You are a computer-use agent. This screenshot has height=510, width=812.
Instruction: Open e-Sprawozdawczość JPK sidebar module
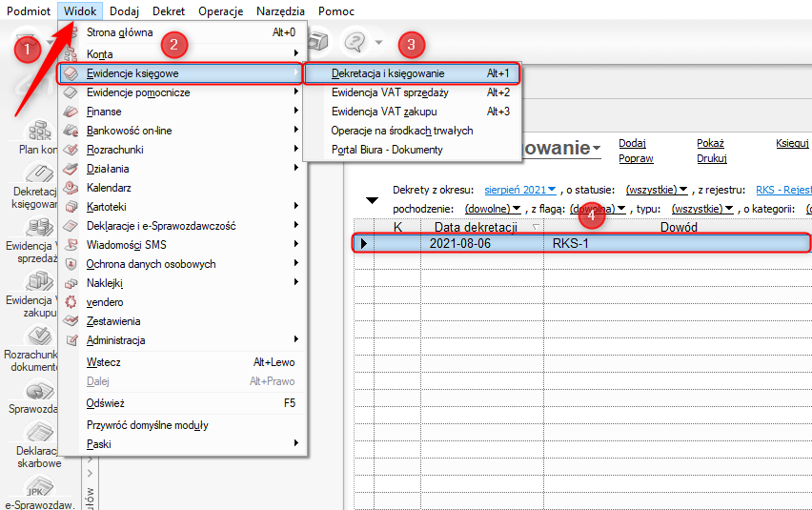pos(40,493)
